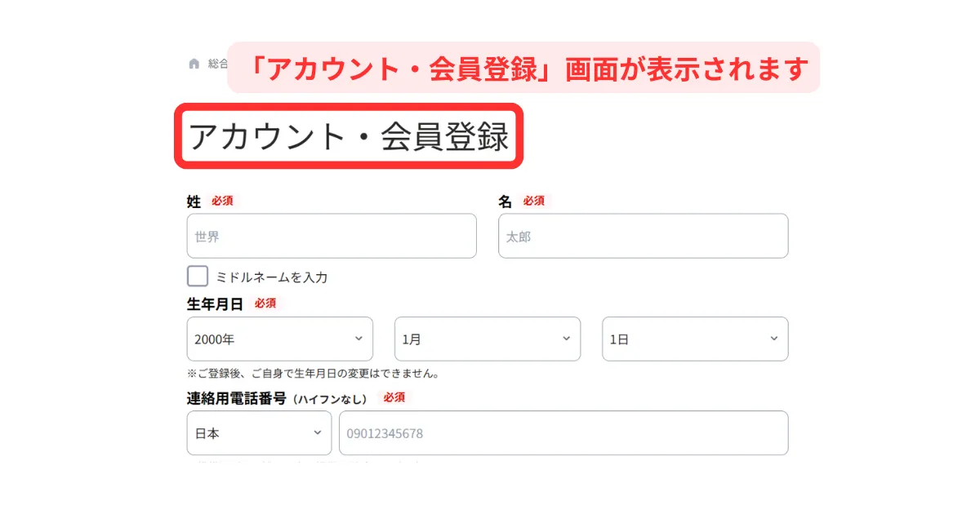Click the pink 画面が表示されます caption banner

[x=523, y=68]
